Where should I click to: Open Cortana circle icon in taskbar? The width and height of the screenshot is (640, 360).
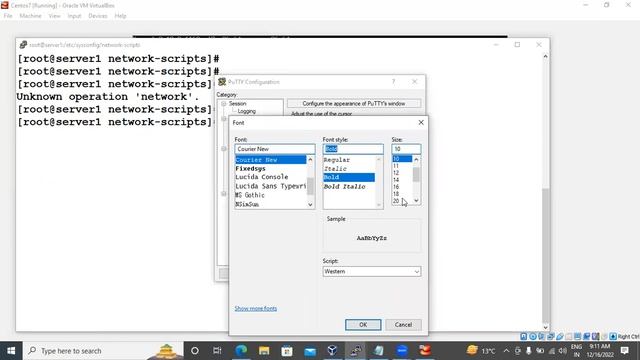(x=195, y=351)
